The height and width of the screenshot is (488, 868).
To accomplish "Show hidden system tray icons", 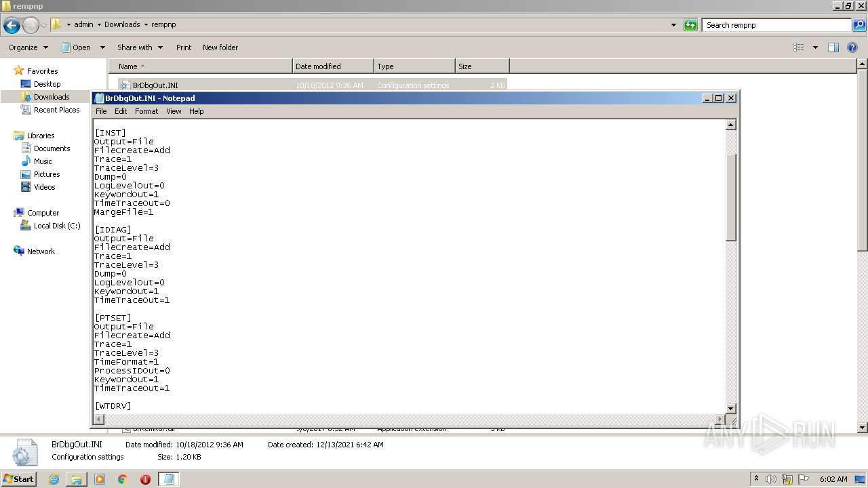I will point(756,479).
